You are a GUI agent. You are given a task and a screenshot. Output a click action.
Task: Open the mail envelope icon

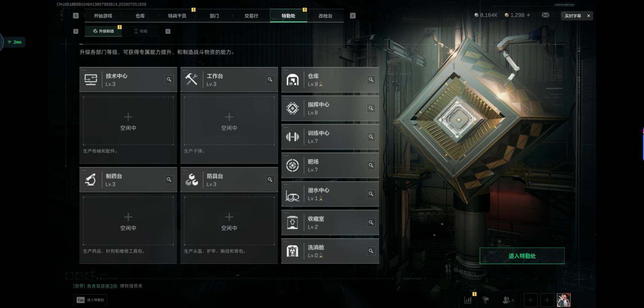click(x=545, y=15)
